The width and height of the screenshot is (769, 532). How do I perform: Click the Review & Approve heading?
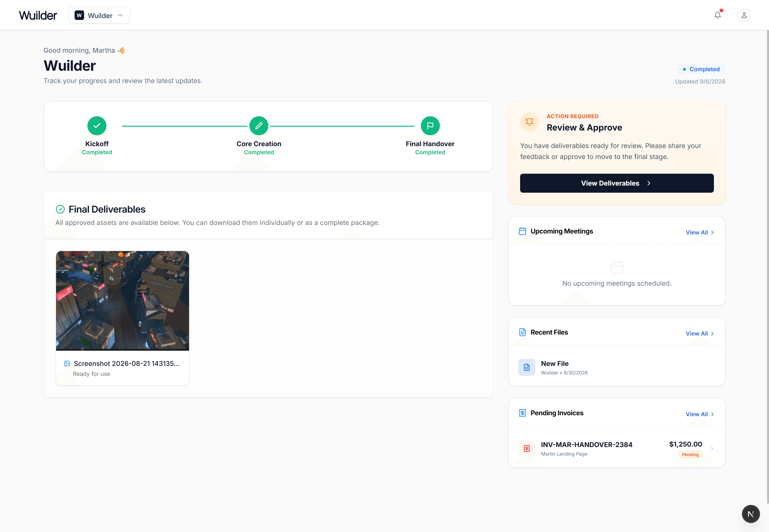pos(584,127)
